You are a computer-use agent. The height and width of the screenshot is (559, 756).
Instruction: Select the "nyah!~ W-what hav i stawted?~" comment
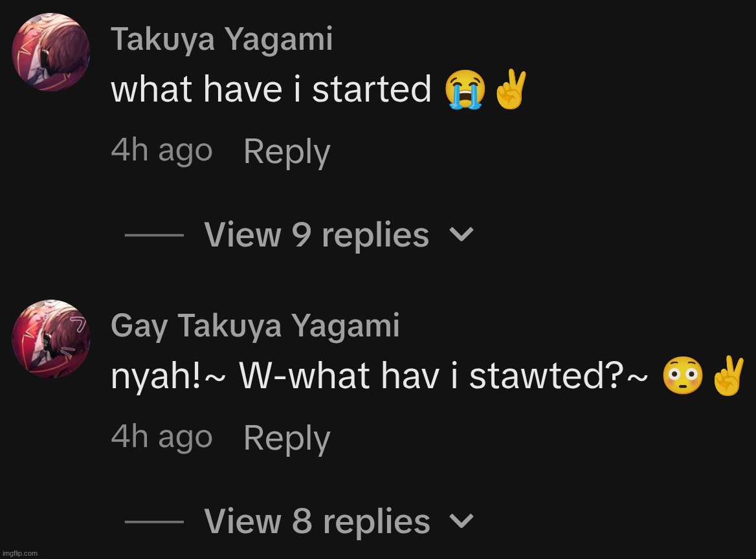(x=378, y=378)
